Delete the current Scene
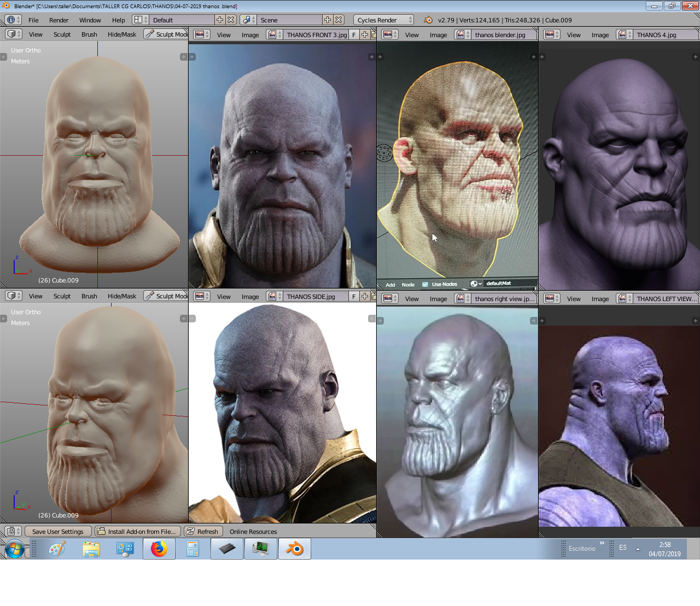Screen dimensions: 700x606 pos(339,20)
